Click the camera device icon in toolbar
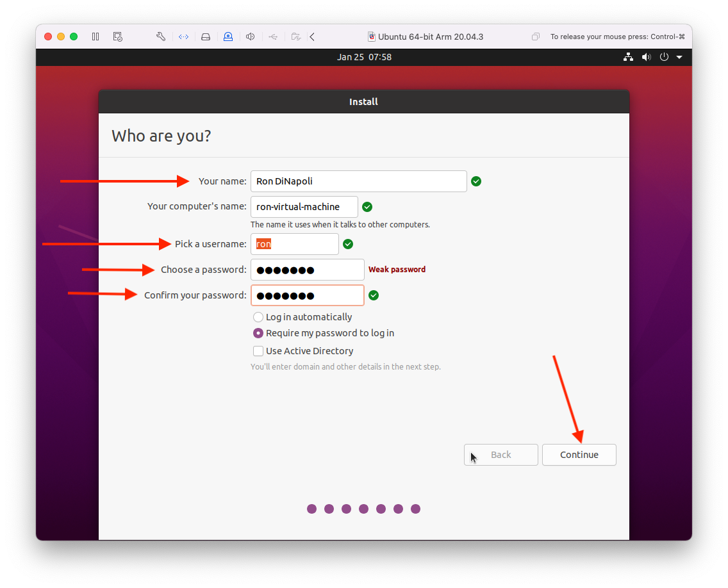 coord(228,37)
